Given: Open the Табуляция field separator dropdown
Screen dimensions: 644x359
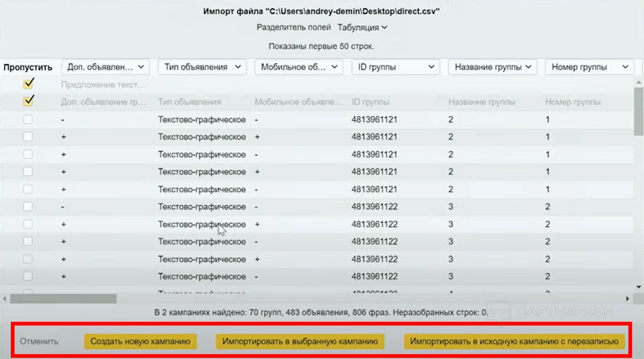Looking at the screenshot, I should tap(362, 27).
